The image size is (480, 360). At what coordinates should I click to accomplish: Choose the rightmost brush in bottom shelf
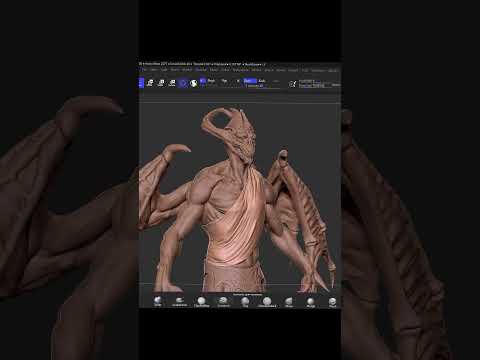tap(332, 302)
